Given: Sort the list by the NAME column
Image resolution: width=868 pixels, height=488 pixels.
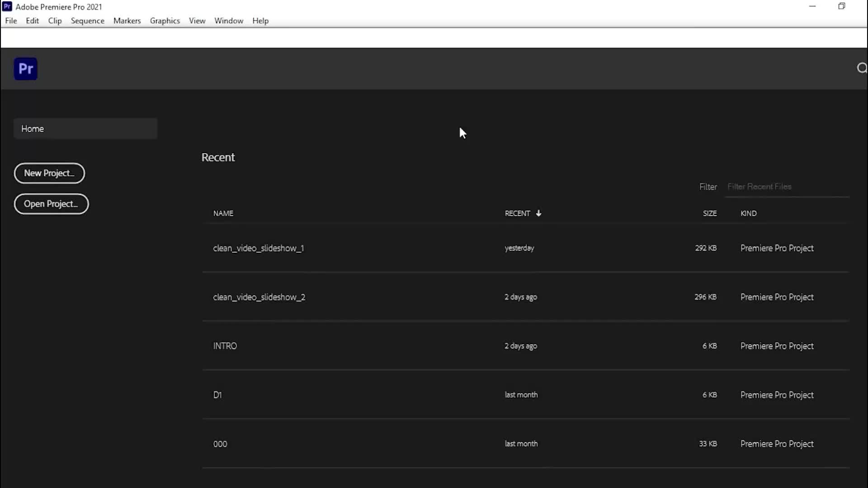Looking at the screenshot, I should click(223, 213).
